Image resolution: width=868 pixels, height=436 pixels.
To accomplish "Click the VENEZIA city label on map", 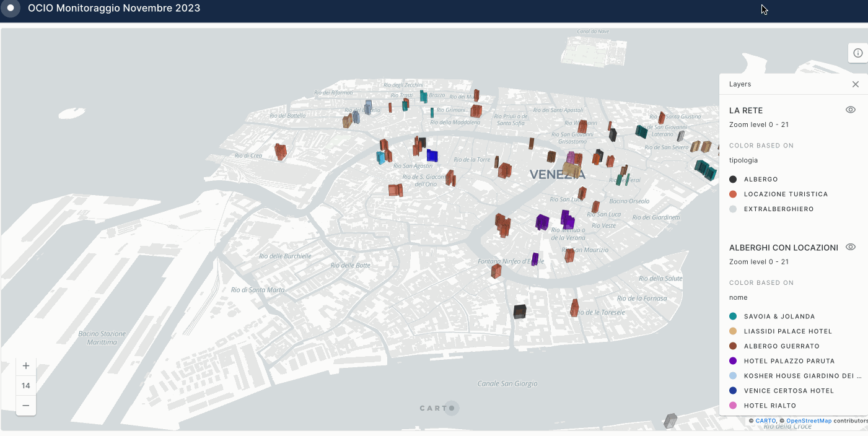I will [x=557, y=175].
